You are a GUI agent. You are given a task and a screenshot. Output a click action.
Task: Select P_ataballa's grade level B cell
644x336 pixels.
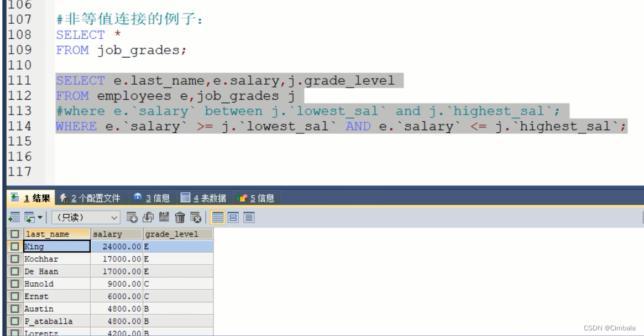[178, 321]
